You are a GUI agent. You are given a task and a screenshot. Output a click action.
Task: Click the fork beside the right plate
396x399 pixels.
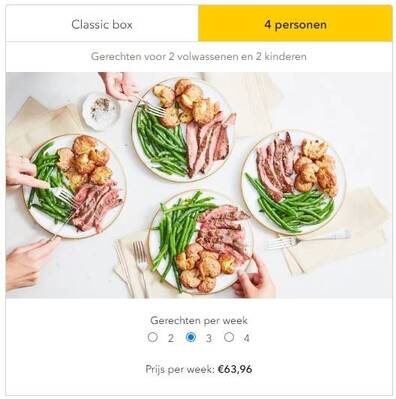coord(309,239)
